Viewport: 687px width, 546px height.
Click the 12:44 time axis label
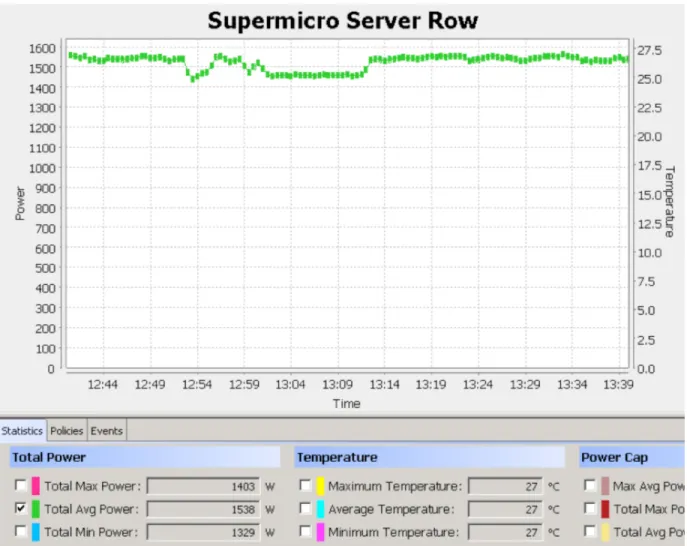(103, 385)
